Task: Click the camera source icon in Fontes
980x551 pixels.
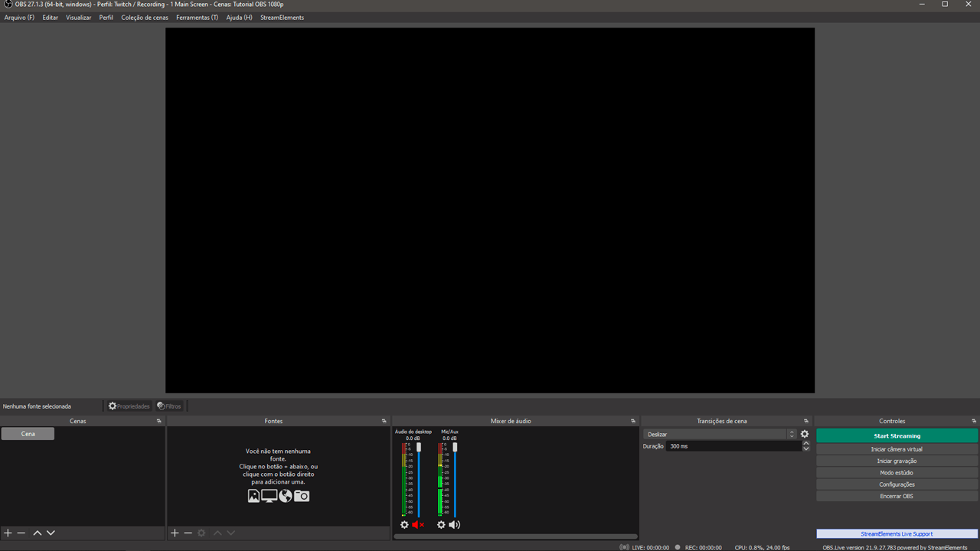Action: pyautogui.click(x=302, y=496)
